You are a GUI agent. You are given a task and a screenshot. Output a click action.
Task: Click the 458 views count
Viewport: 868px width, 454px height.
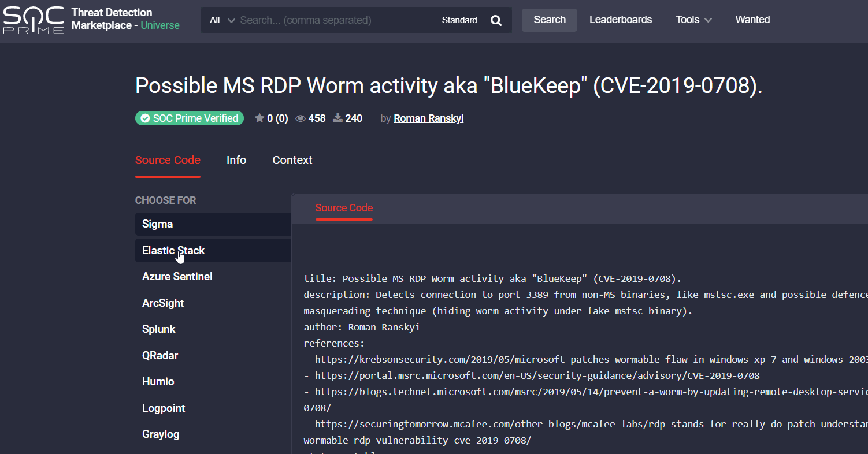pos(317,118)
